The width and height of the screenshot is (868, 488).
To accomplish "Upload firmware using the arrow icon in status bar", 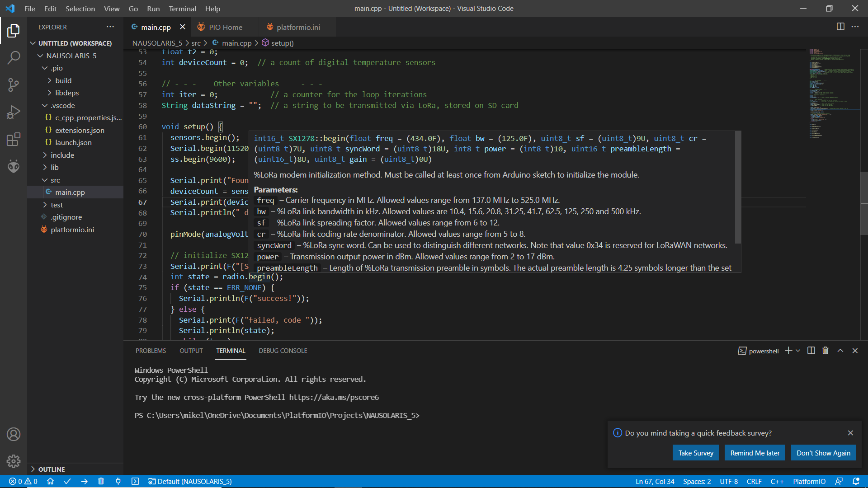I will (85, 481).
